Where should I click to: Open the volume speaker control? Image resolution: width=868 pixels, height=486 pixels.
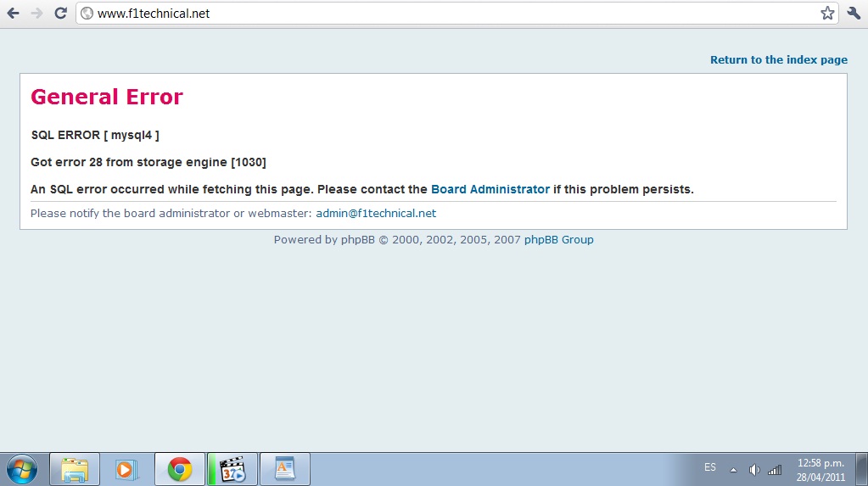coord(753,469)
